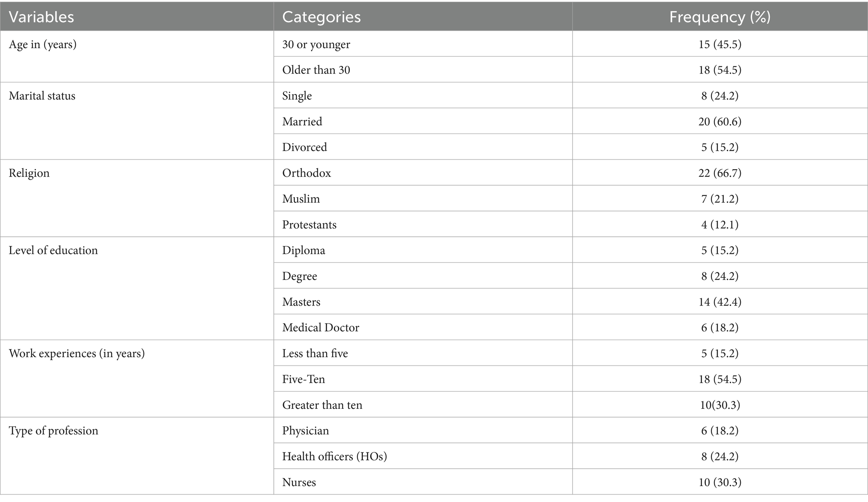Click the Work experiences (in years) cell
This screenshot has height=502, width=868.
(x=137, y=379)
